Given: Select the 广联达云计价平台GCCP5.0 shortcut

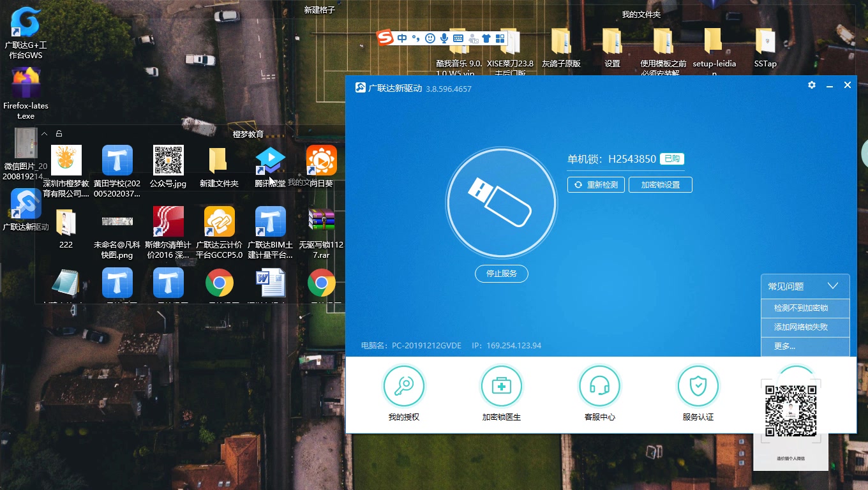Looking at the screenshot, I should coord(219,232).
